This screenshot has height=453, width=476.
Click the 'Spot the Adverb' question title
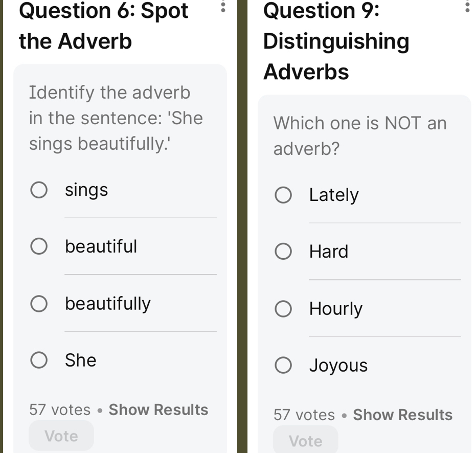tap(103, 26)
